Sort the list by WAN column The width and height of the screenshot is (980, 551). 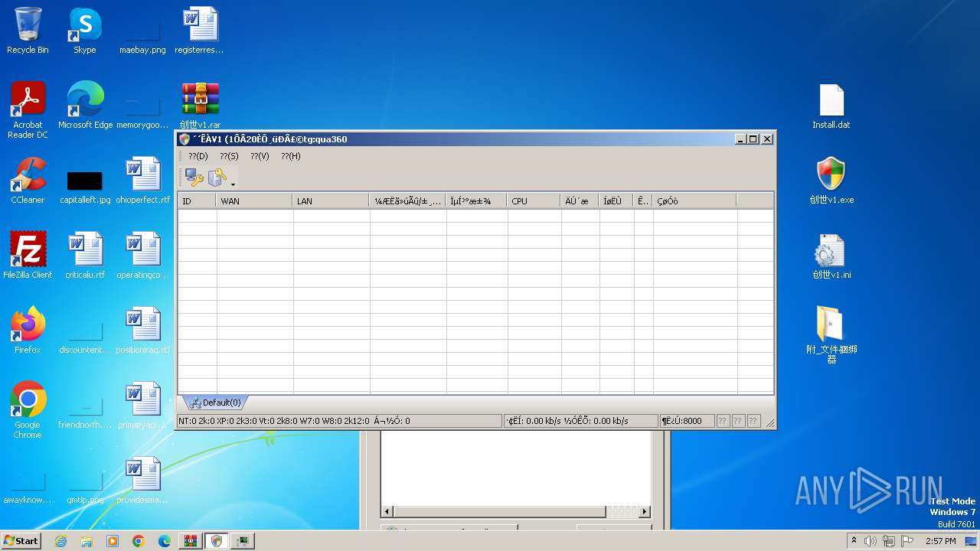255,201
